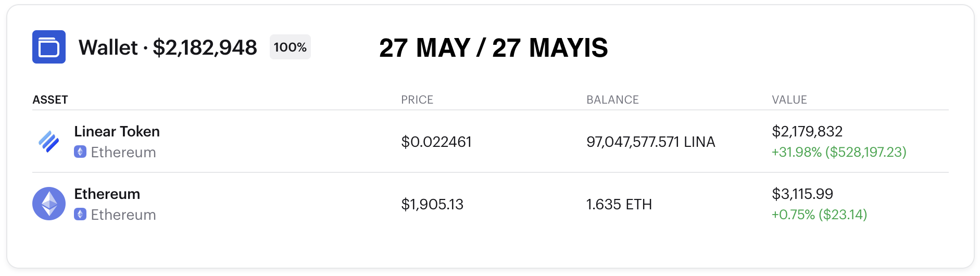Sort by VALUE column header
Viewport: 980px width, 276px height.
coord(789,99)
